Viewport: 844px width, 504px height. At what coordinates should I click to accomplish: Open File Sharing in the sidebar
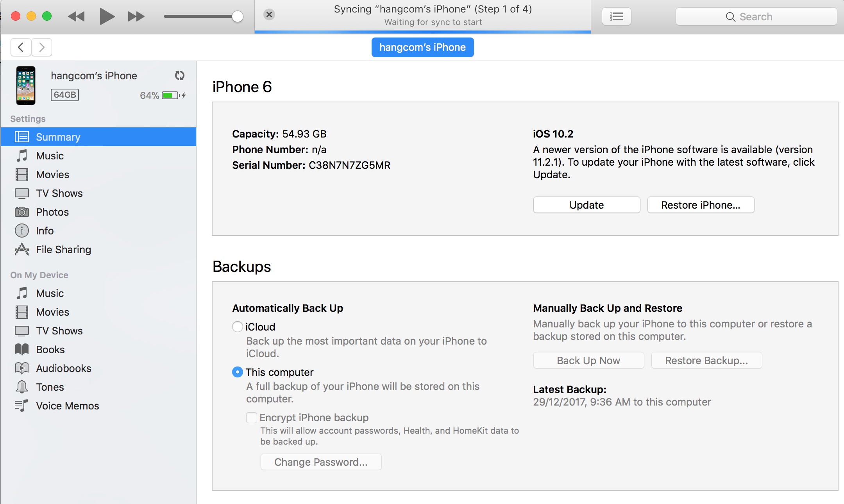63,250
